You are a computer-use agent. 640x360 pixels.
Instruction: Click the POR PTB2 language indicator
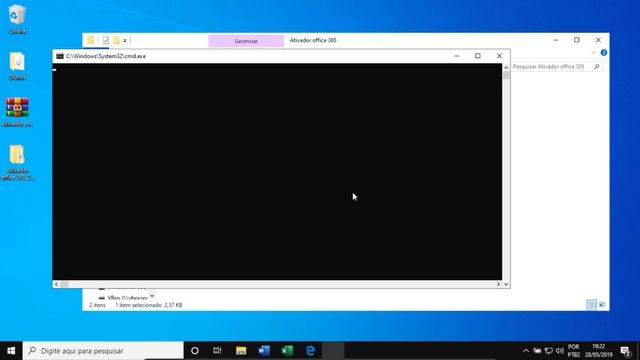pos(573,351)
